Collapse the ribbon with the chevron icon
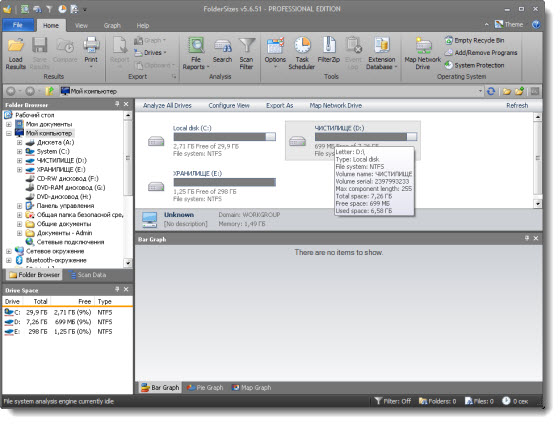 [486, 25]
